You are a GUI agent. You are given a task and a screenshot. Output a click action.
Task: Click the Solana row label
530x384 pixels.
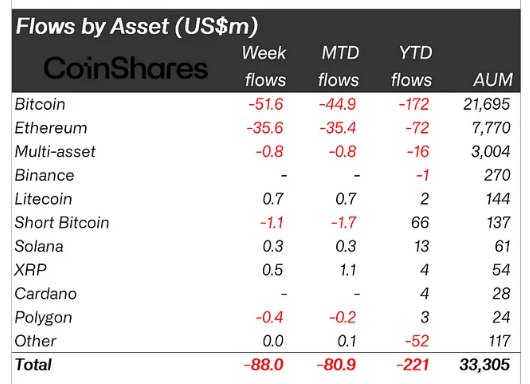point(39,246)
